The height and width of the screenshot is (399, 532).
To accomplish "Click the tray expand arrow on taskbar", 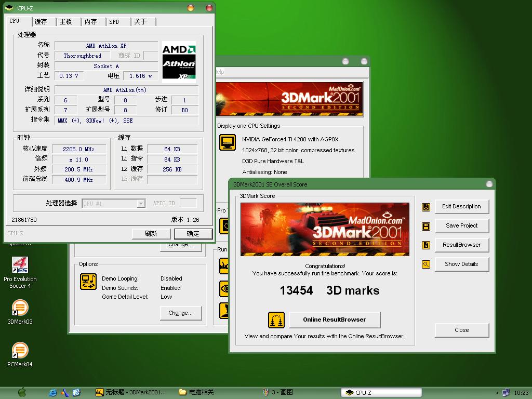I will (x=497, y=393).
